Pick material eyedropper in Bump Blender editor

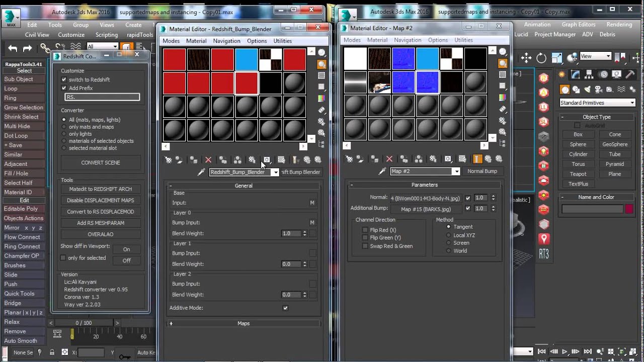[201, 172]
